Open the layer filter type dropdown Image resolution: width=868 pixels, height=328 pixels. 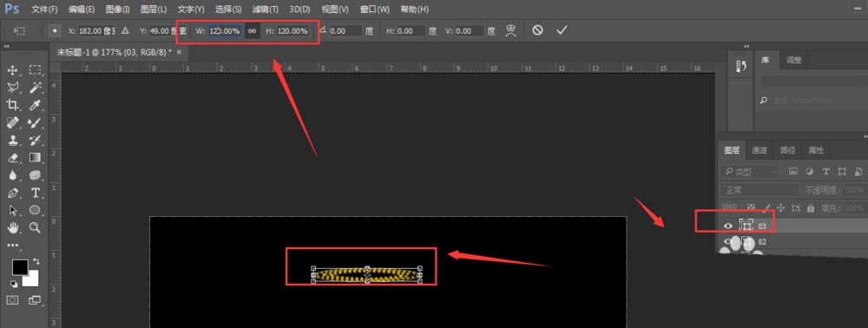click(x=749, y=172)
